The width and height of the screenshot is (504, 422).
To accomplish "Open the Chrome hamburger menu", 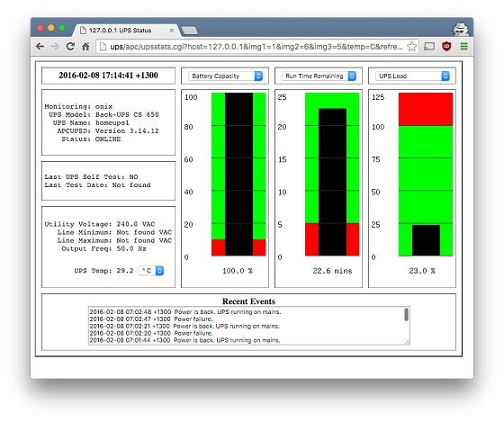I will [463, 47].
